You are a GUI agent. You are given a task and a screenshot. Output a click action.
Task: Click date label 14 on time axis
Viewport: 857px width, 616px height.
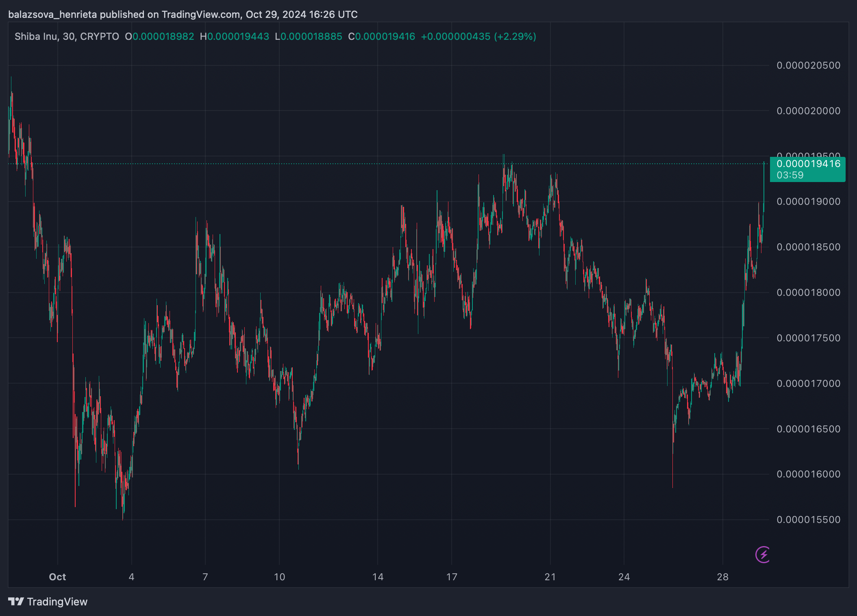pos(378,577)
